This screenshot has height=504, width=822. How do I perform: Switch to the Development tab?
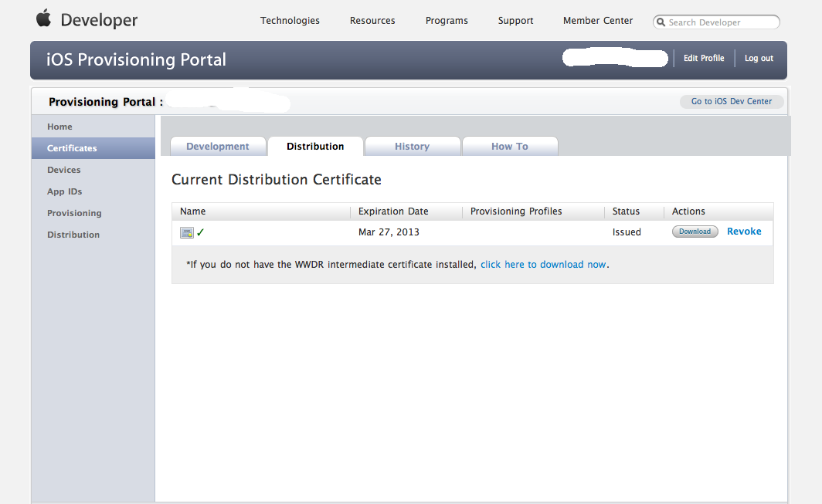(218, 146)
